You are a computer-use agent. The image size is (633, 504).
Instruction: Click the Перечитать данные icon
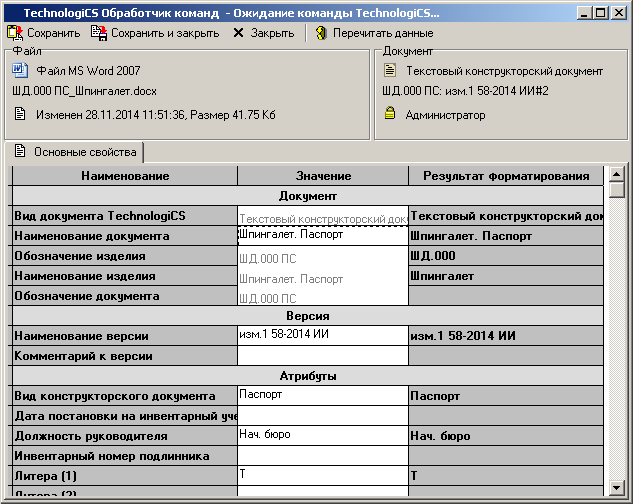tap(321, 33)
